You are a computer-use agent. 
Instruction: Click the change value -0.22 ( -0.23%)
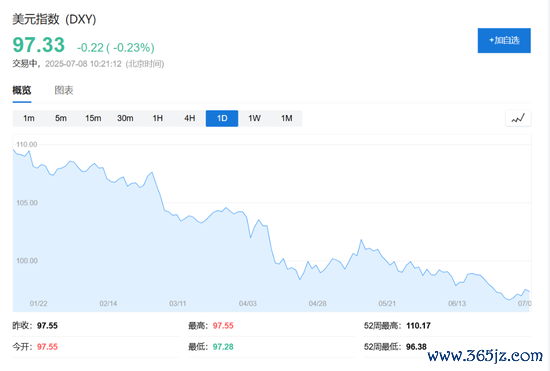pyautogui.click(x=116, y=47)
